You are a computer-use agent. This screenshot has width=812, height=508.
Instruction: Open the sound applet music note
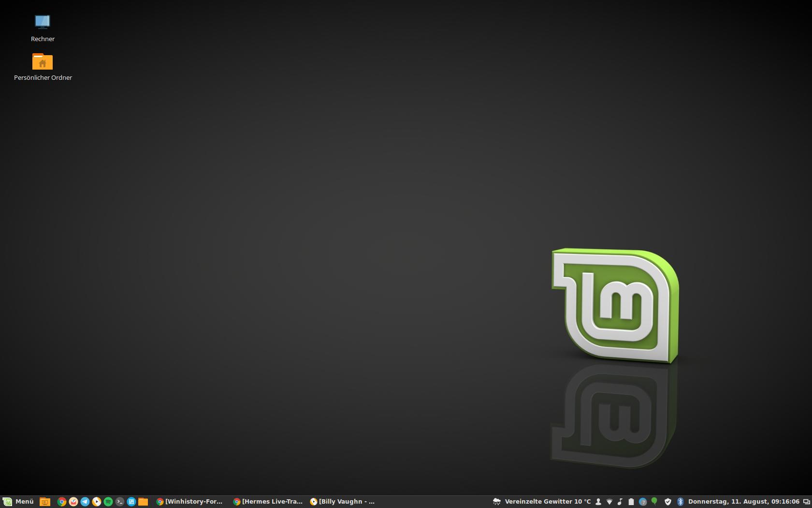(x=620, y=502)
